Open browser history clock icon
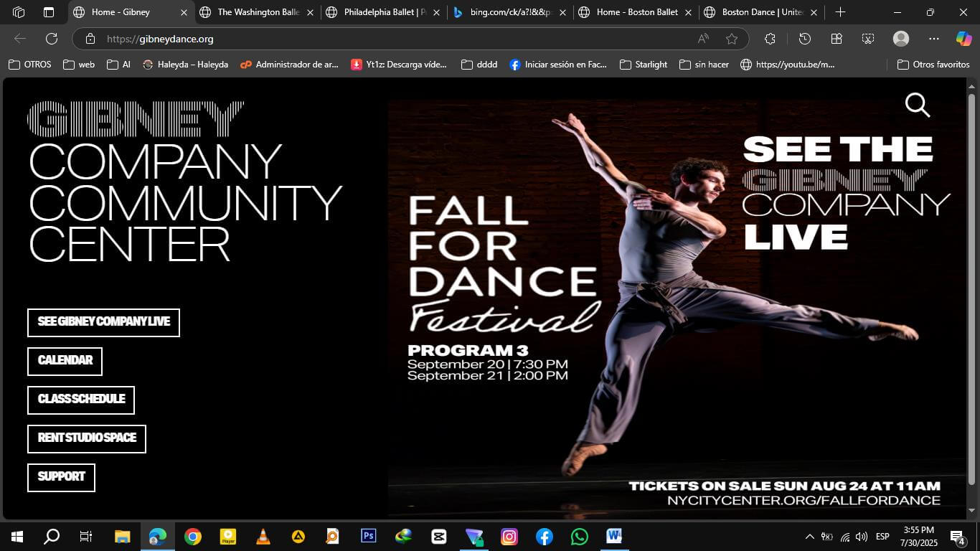Viewport: 980px width, 551px height. point(804,39)
